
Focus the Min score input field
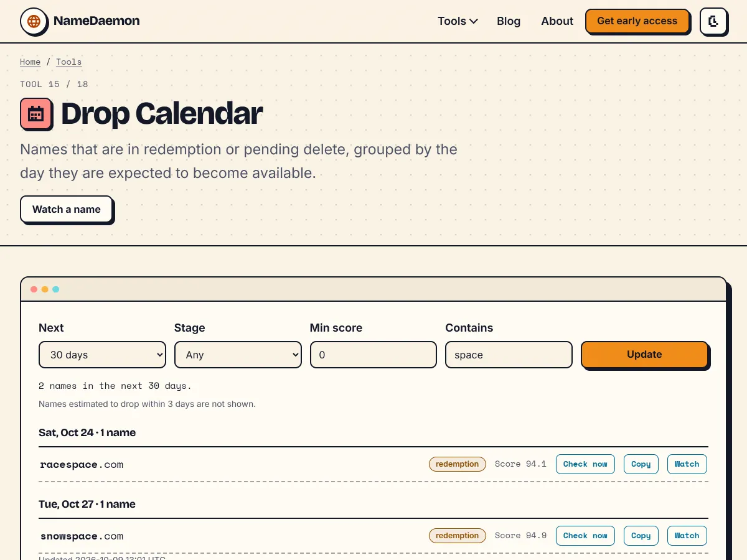click(374, 355)
